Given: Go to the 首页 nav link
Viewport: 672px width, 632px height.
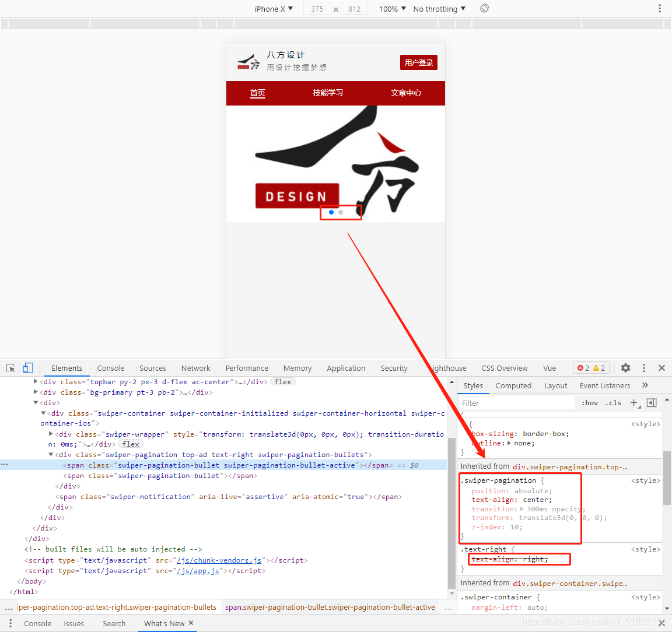Looking at the screenshot, I should coord(258,93).
